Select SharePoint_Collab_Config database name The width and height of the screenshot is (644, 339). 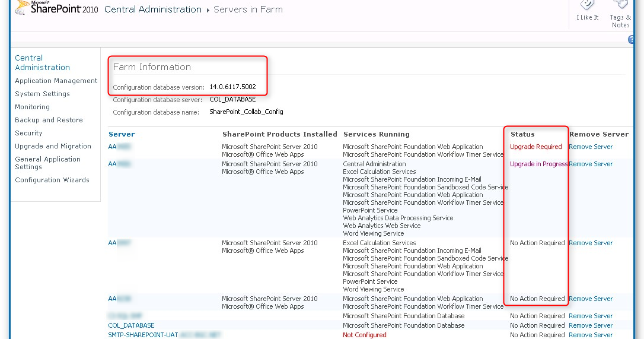point(246,112)
